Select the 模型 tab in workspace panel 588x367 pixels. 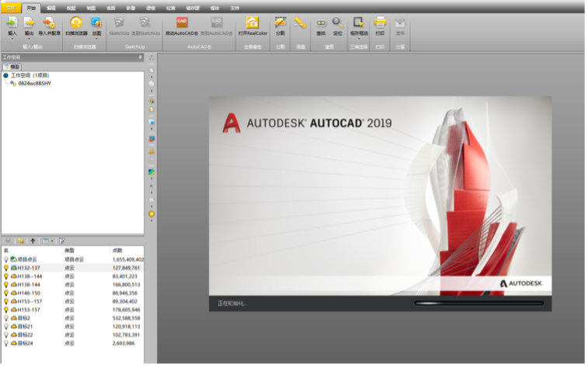point(12,67)
